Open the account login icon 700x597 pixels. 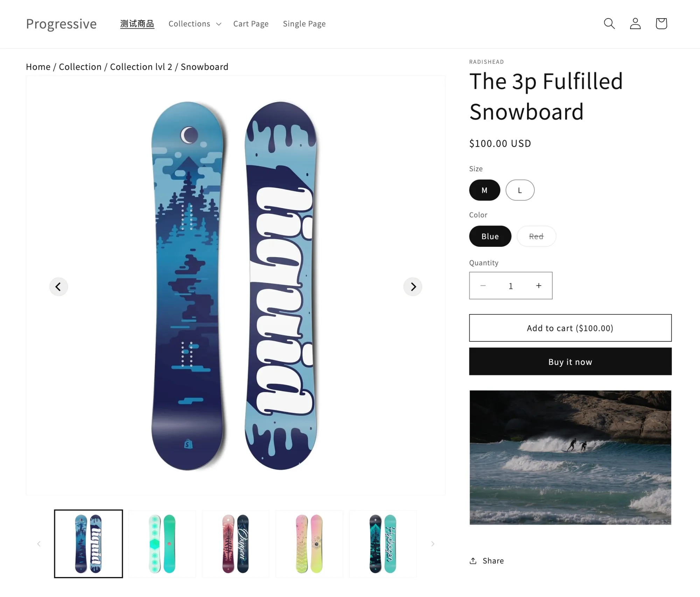click(x=635, y=23)
